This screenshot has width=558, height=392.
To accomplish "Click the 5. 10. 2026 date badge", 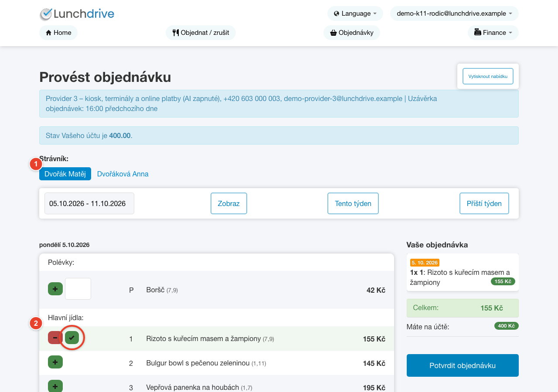I will click(425, 263).
